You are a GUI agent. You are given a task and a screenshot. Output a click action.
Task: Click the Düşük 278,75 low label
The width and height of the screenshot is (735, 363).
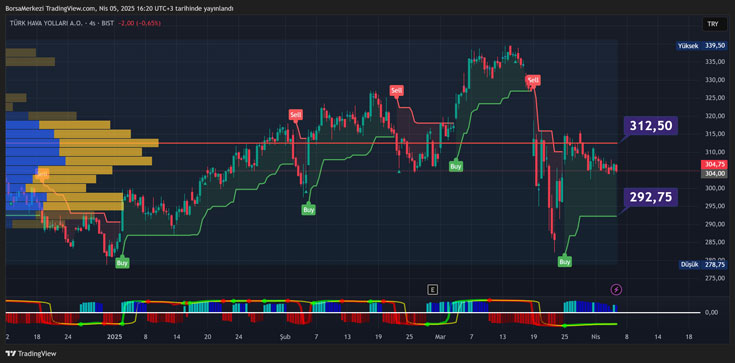click(x=703, y=265)
